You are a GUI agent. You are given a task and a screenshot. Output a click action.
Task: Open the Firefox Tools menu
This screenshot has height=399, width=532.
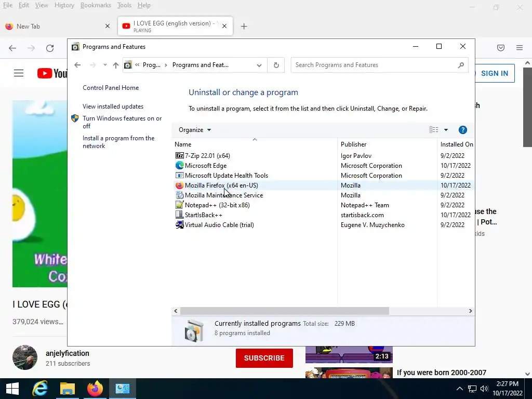point(124,5)
